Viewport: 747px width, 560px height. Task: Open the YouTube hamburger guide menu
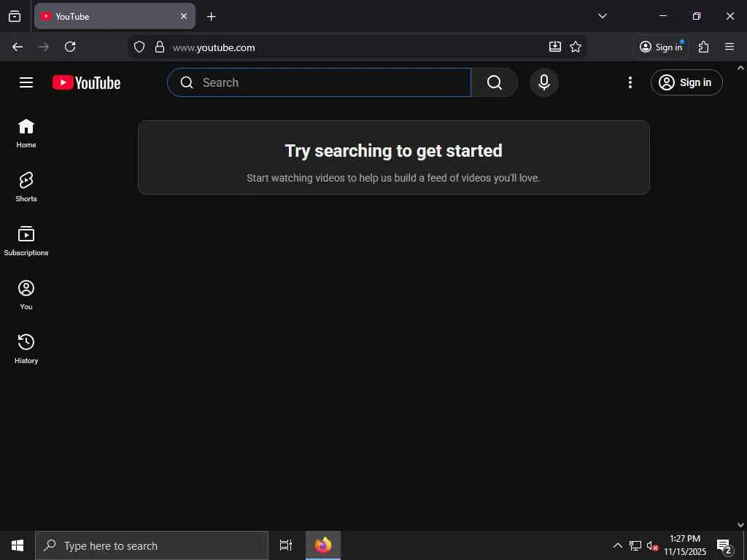pyautogui.click(x=26, y=82)
